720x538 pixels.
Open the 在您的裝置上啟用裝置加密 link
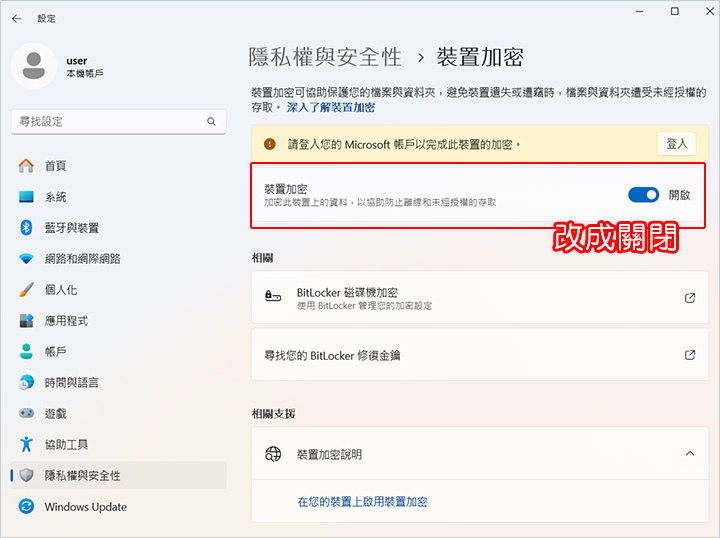tap(362, 501)
